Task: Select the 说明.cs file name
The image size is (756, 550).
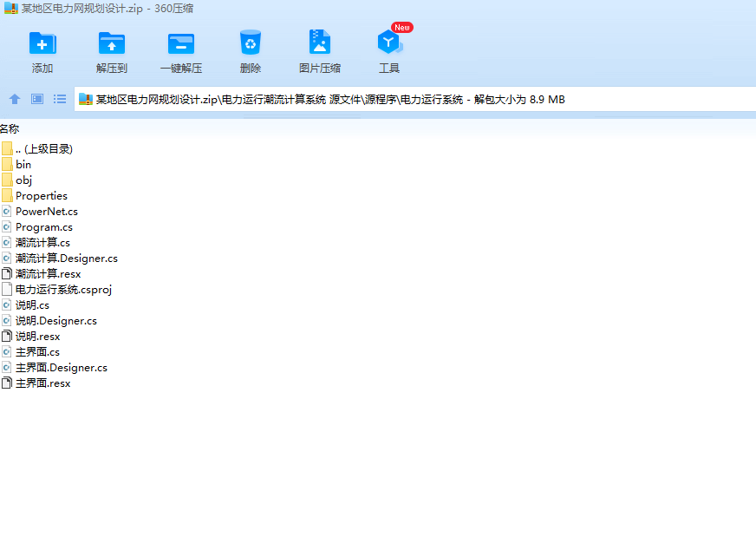Action: (32, 304)
